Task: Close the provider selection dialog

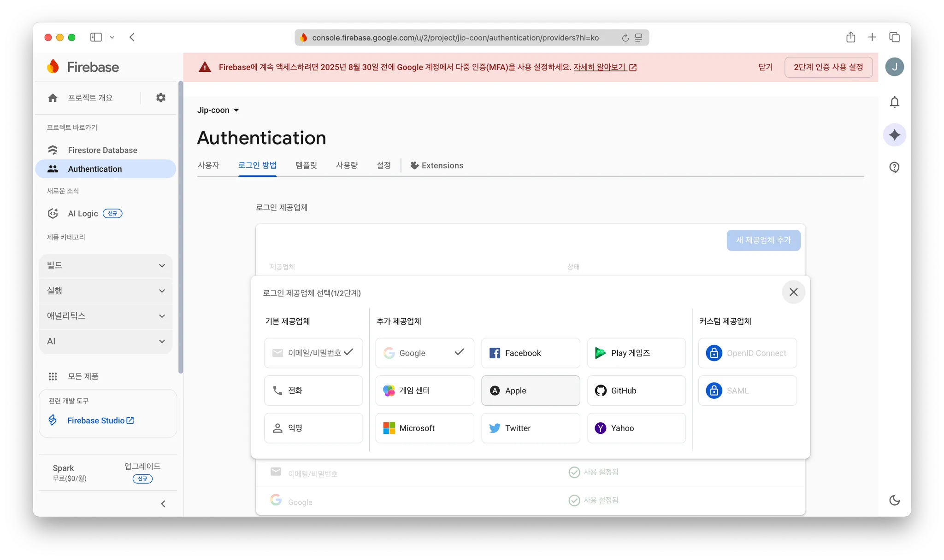Action: 793,292
